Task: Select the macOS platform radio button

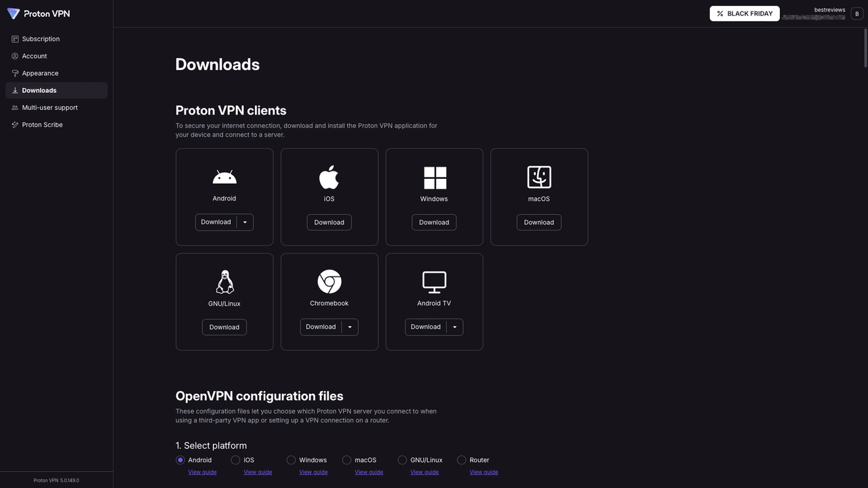Action: 346,460
